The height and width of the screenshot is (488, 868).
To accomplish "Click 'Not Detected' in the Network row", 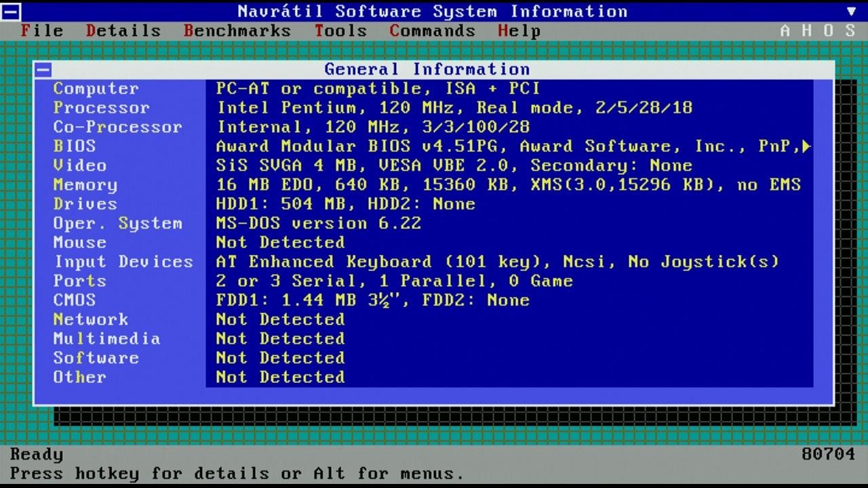I will click(281, 319).
